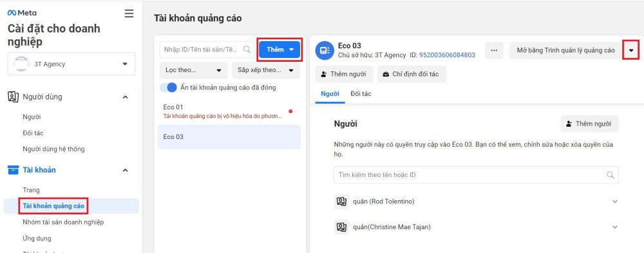The height and width of the screenshot is (253, 644).
Task: Click the quân (Rod Tolentino) name
Action: pos(384,201)
